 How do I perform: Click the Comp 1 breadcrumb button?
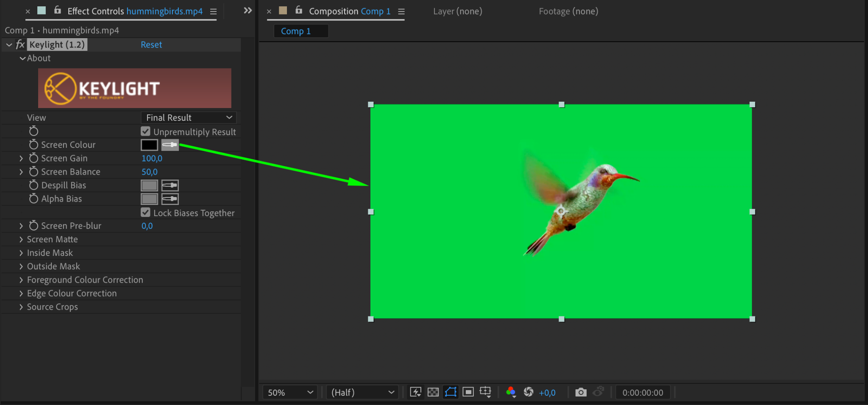point(296,31)
